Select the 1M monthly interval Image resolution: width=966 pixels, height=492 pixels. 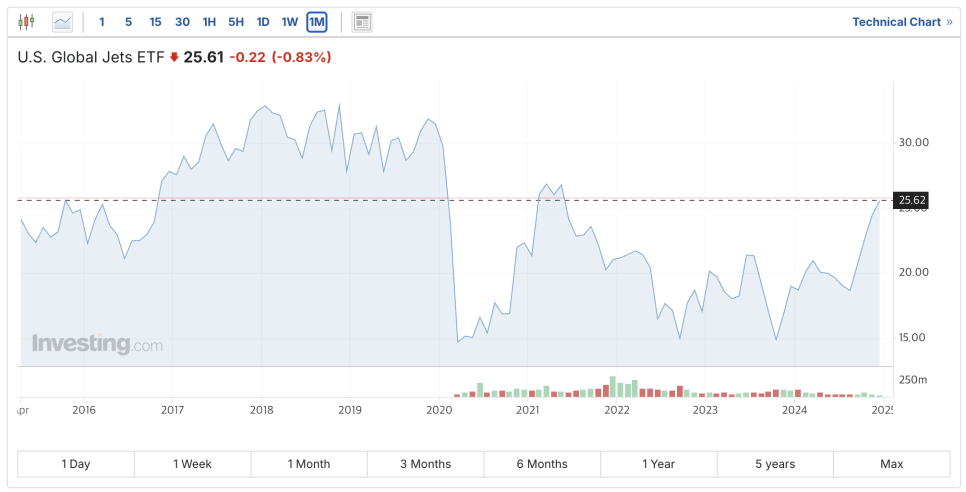click(317, 22)
